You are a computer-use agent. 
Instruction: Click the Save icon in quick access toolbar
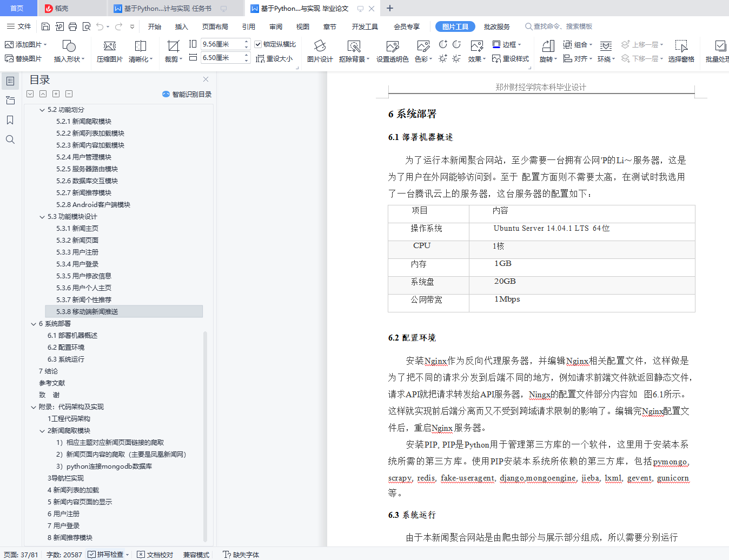45,26
